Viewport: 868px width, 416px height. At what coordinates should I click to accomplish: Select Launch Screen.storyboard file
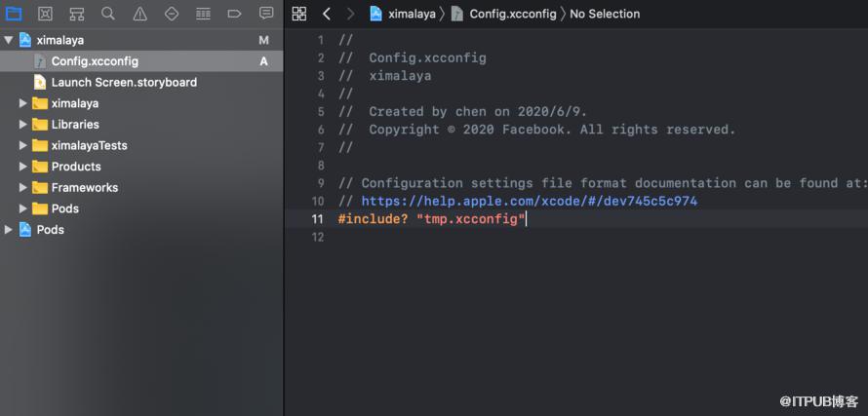click(141, 83)
